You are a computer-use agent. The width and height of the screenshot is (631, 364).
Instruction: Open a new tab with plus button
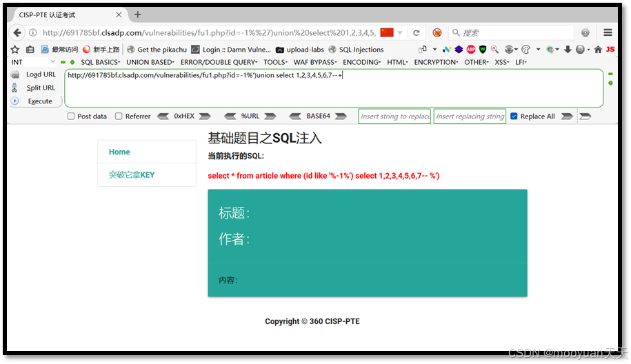(138, 15)
